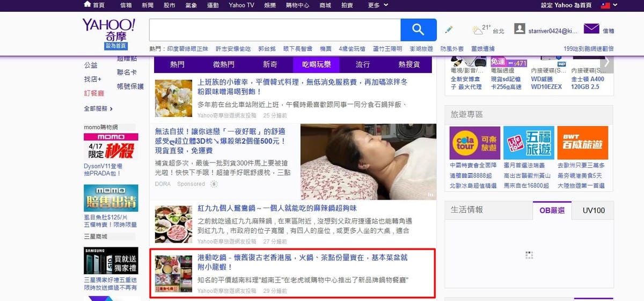Click the sleeping woman pillow ad image
The image size is (644, 301).
(x=368, y=162)
